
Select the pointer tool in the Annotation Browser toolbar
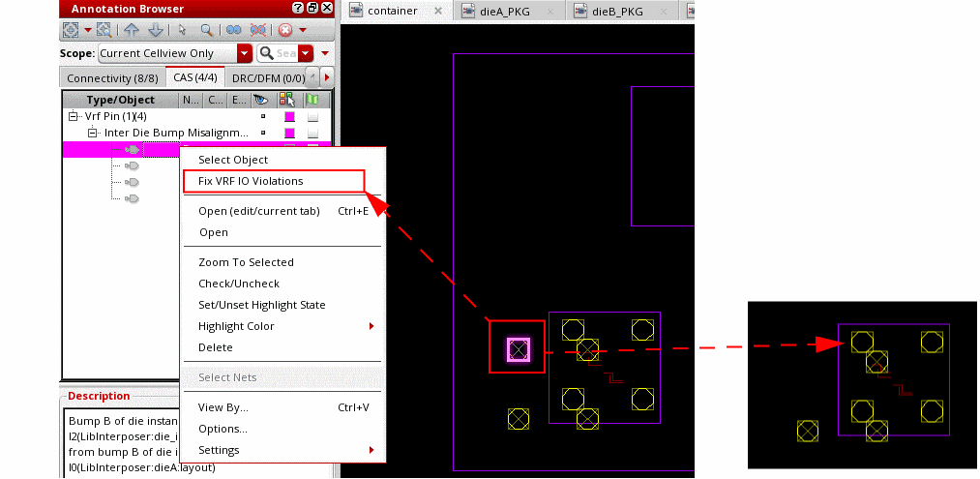(182, 29)
